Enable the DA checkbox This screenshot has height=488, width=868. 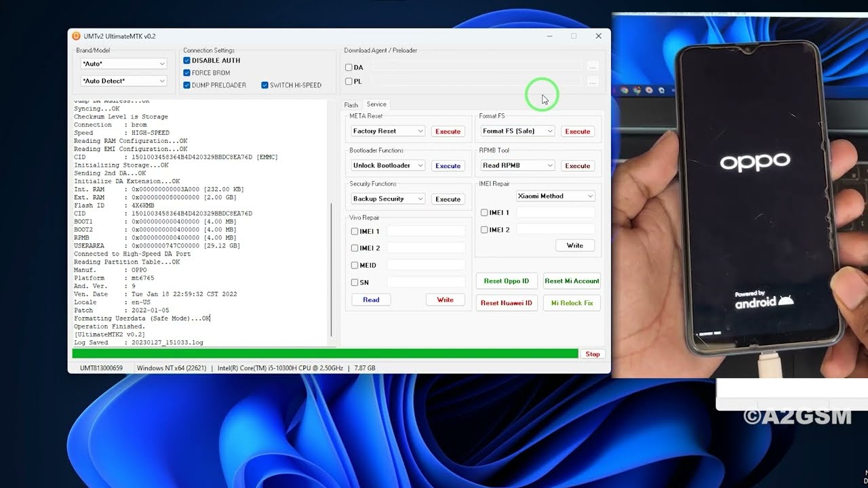pos(349,67)
